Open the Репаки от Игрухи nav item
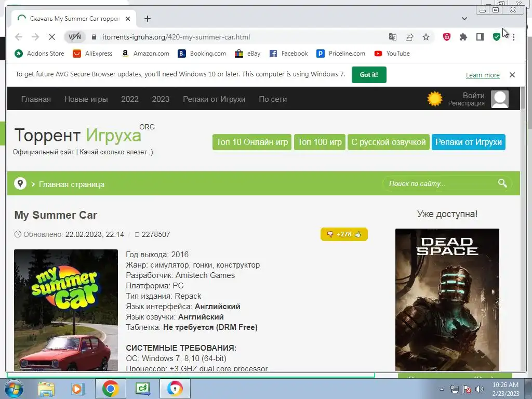Screen dimensions: 532x399 (214, 99)
